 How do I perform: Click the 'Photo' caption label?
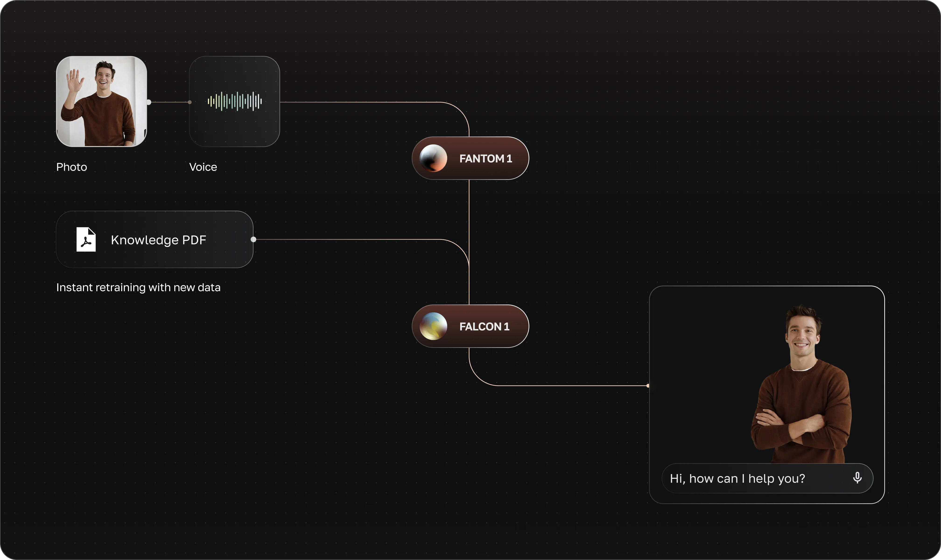[x=71, y=167]
